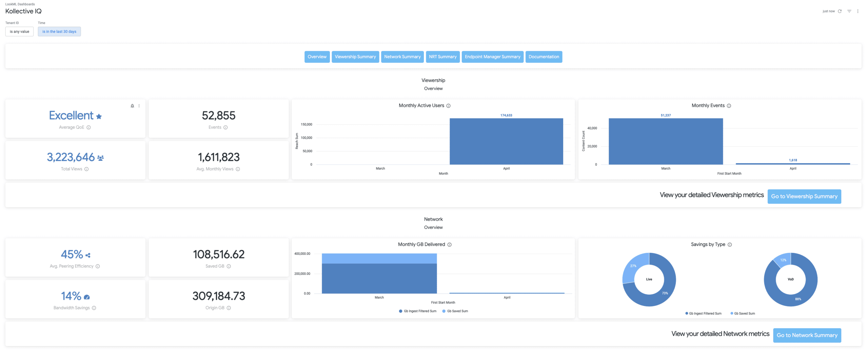Open dashboard filters using the filter icon
The height and width of the screenshot is (352, 868).
(849, 11)
